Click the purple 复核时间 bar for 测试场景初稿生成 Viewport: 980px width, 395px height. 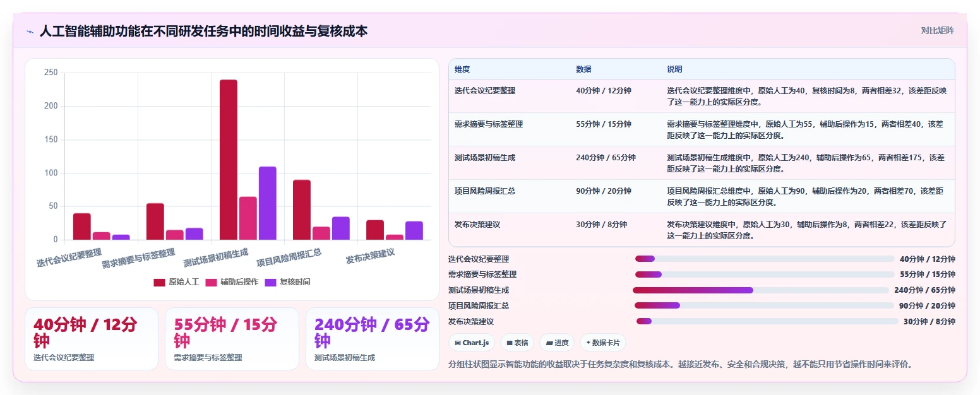tap(268, 203)
